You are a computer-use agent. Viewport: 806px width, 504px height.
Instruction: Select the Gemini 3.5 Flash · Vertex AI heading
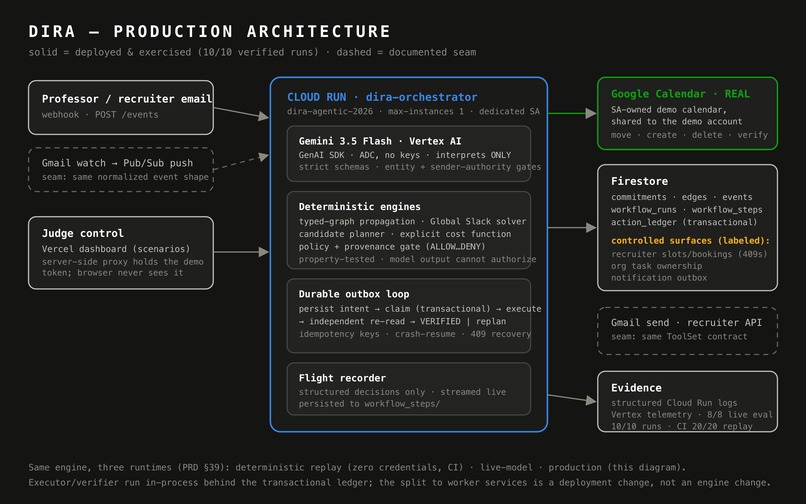point(380,141)
